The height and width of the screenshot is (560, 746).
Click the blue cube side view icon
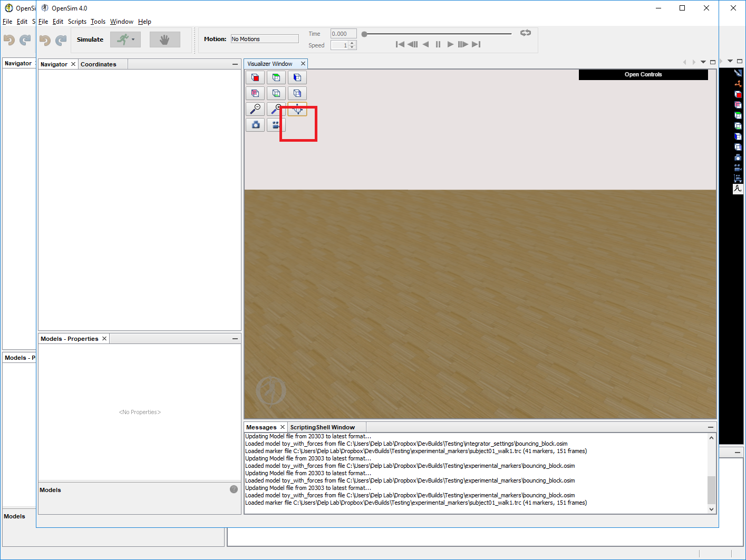click(x=297, y=77)
